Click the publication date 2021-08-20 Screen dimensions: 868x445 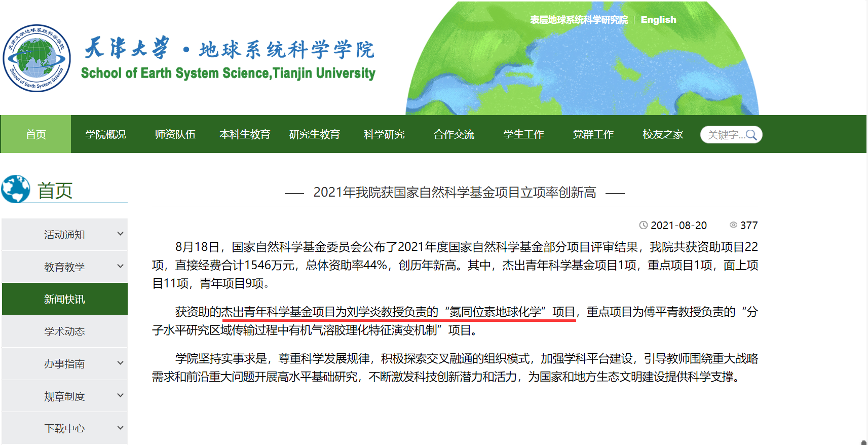click(x=678, y=225)
